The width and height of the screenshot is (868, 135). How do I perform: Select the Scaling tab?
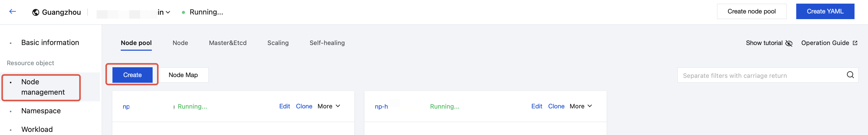coord(278,43)
